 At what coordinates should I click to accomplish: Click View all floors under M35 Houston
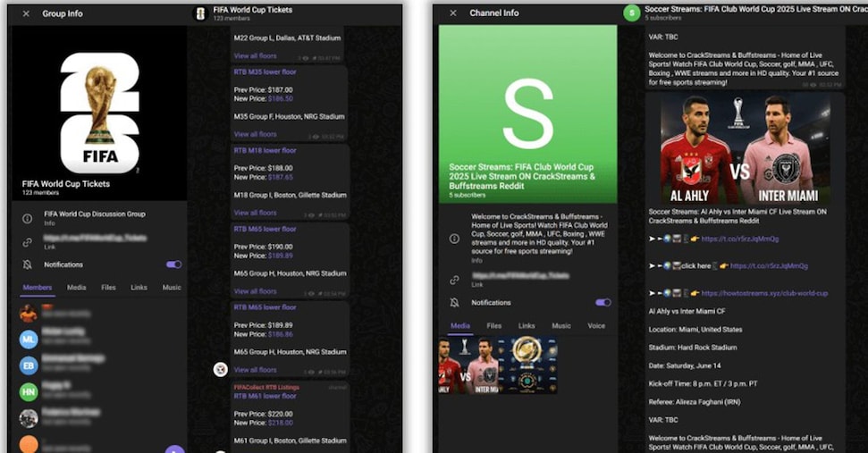tap(255, 134)
